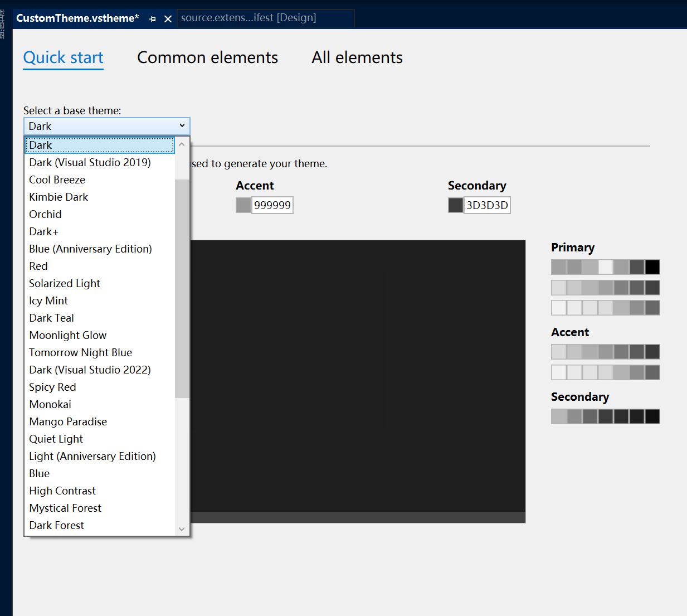Choose Tomorrow Night Blue theme option
The image size is (687, 616).
coord(80,352)
